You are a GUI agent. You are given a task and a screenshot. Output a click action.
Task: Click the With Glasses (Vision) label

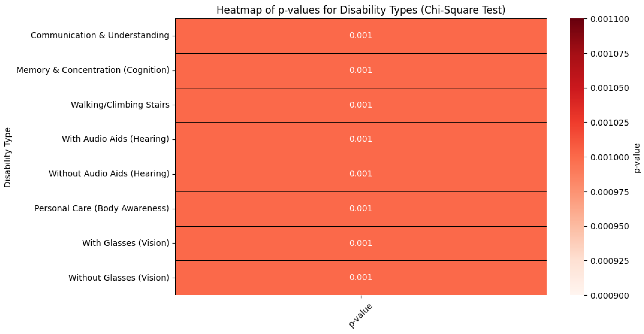coord(126,243)
